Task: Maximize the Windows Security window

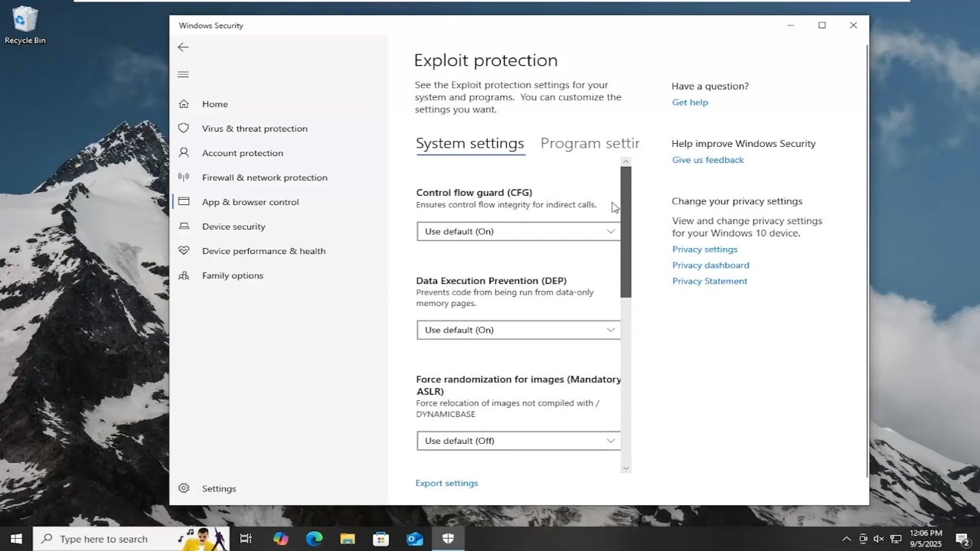Action: (x=822, y=25)
